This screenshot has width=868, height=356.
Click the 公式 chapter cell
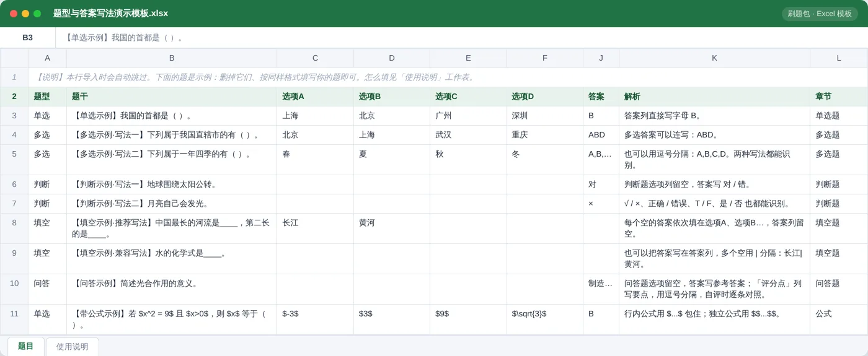coord(839,319)
